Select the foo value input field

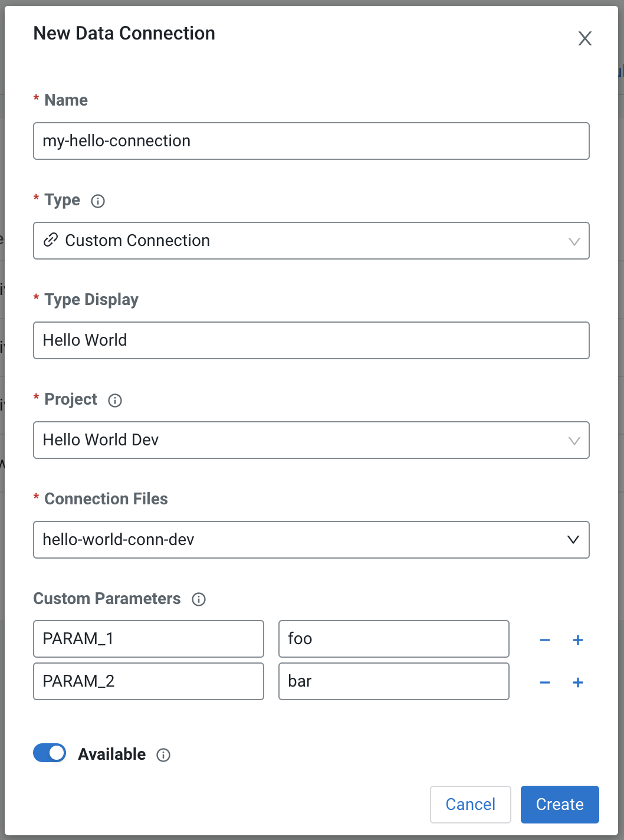(x=393, y=639)
